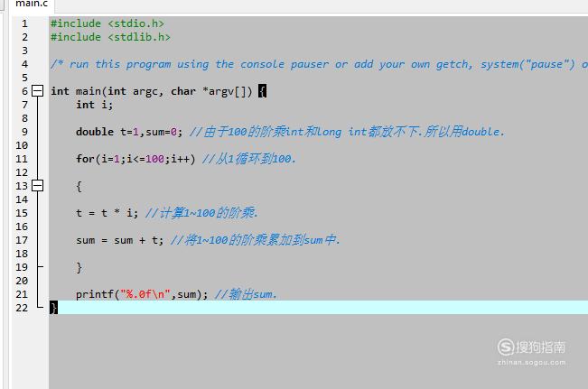Click the '//计算1~100的阶乘.' comment
588x389 pixels.
coord(201,213)
